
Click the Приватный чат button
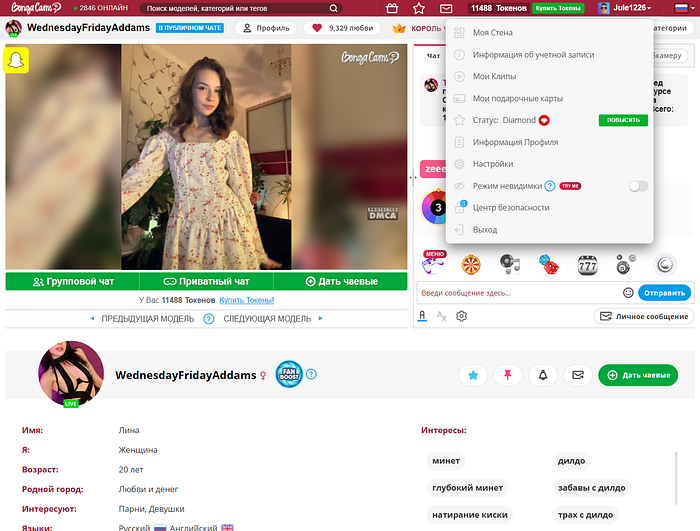(206, 281)
